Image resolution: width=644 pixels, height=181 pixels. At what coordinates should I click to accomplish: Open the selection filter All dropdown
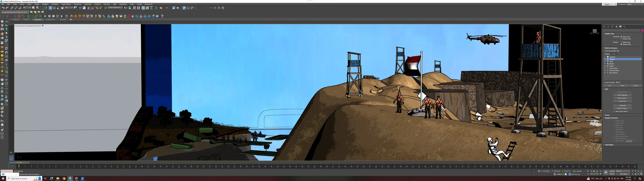[x=27, y=8]
